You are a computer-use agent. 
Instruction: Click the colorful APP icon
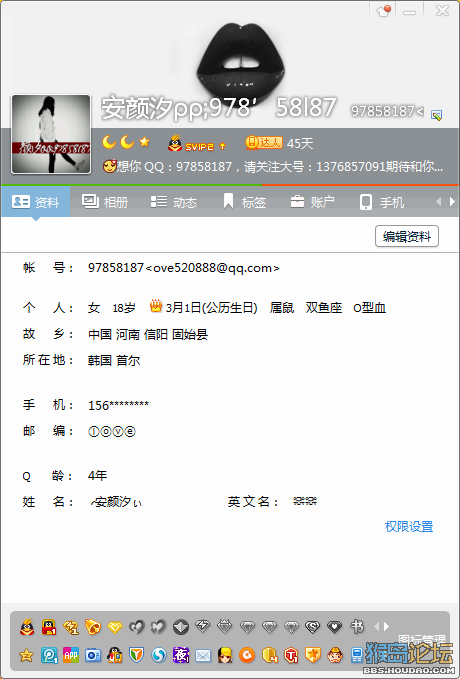71,655
